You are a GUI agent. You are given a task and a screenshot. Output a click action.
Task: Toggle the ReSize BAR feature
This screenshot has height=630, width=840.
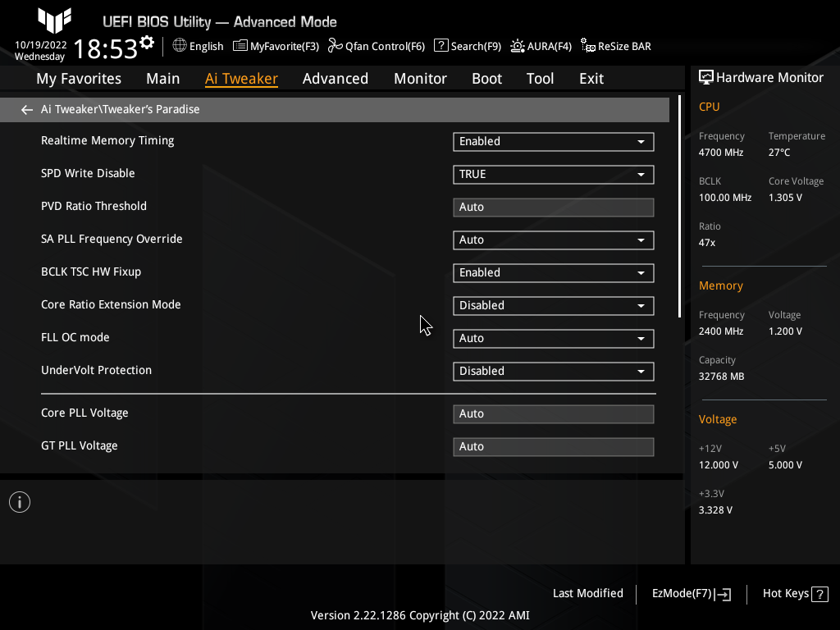615,46
